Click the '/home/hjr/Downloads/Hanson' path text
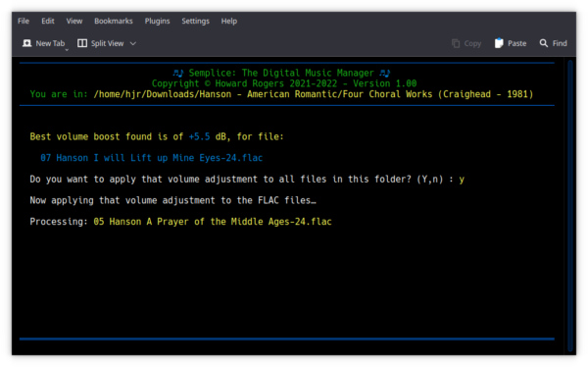Image resolution: width=588 pixels, height=367 pixels. (x=163, y=94)
